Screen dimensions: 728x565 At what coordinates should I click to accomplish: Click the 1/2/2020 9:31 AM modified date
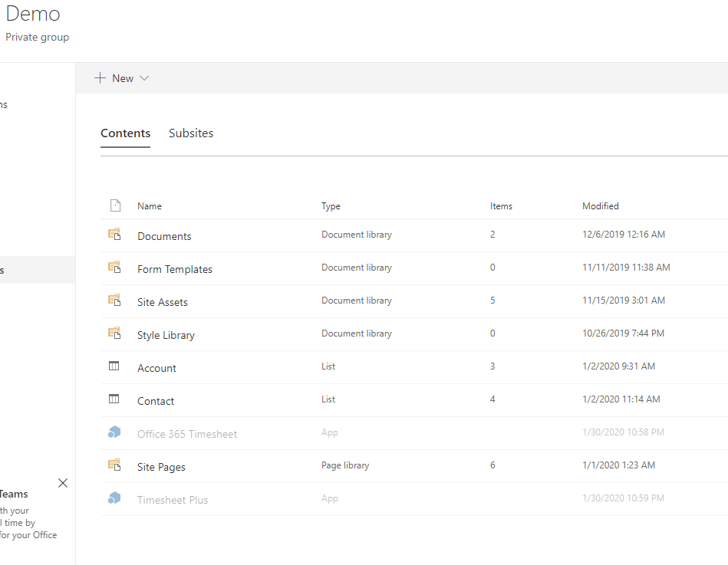click(x=618, y=366)
